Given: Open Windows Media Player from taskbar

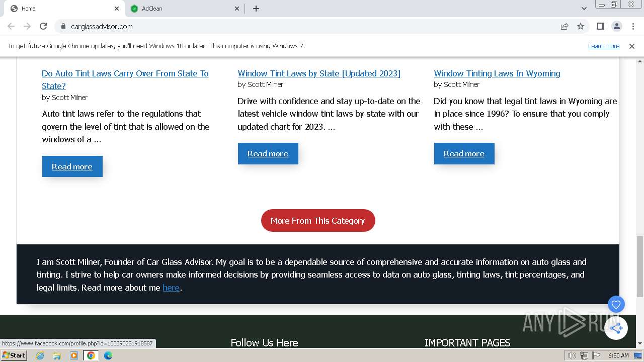Looking at the screenshot, I should [74, 355].
